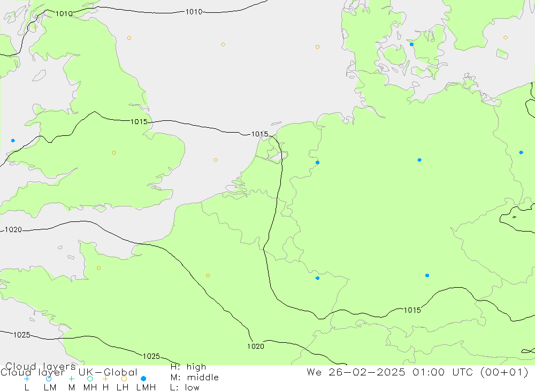535x392 pixels.
Task: Click the 'LMH' legend label text
Action: [x=146, y=388]
